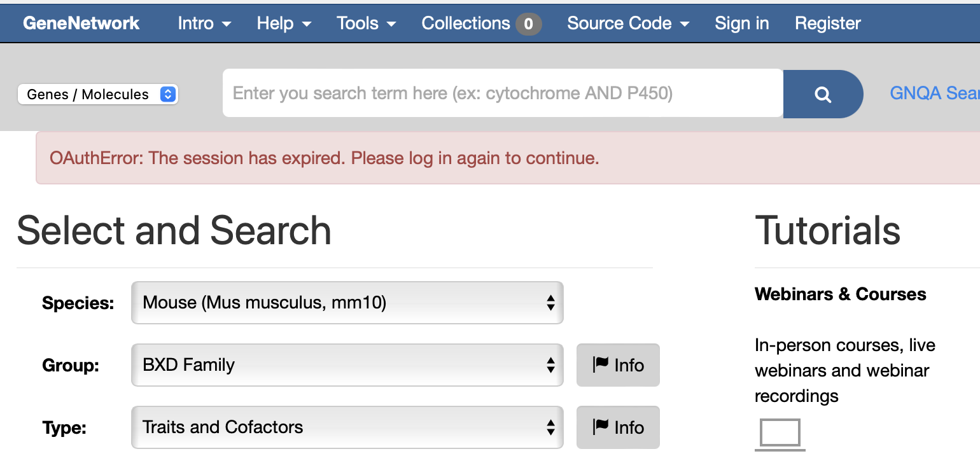Open the Help menu
Image resolution: width=980 pixels, height=463 pixels.
pyautogui.click(x=284, y=24)
